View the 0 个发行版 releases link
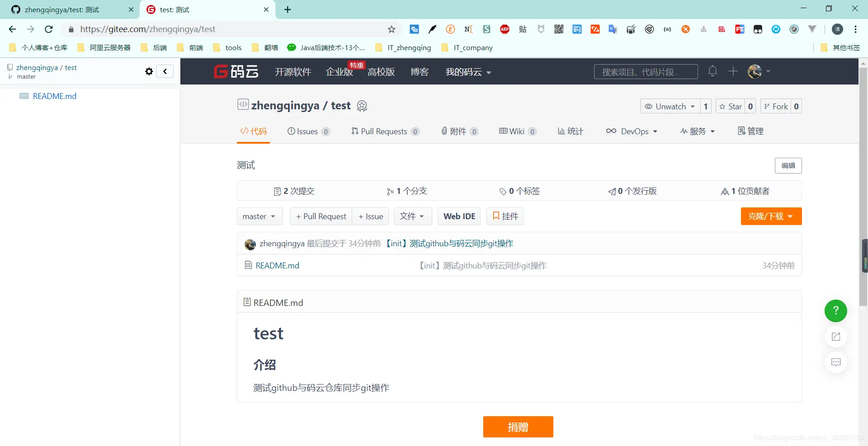The width and height of the screenshot is (868, 446). coord(632,191)
